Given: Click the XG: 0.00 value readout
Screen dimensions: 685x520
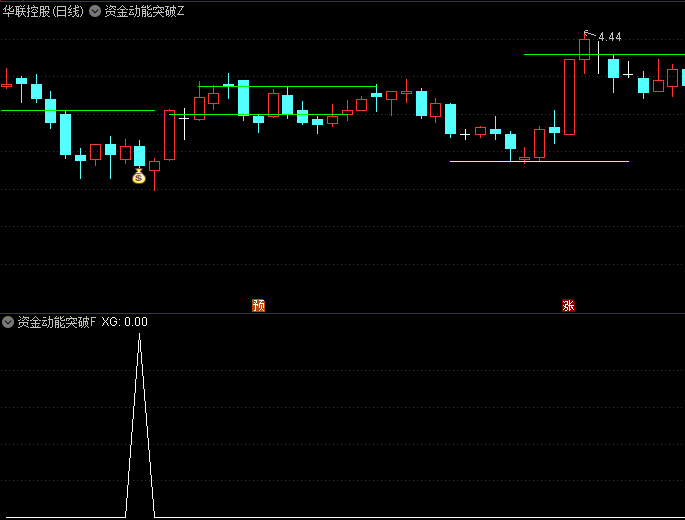Looking at the screenshot, I should pyautogui.click(x=125, y=322).
